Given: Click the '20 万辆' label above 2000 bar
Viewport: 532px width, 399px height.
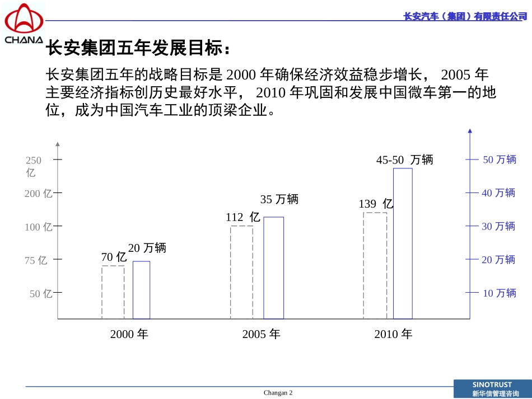Looking at the screenshot, I should 147,247.
